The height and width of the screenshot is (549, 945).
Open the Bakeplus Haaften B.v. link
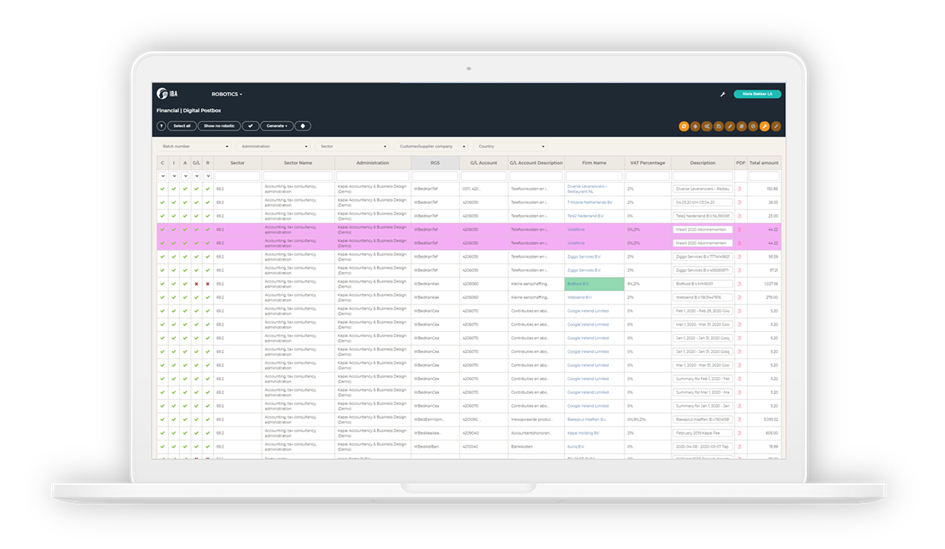click(x=586, y=419)
